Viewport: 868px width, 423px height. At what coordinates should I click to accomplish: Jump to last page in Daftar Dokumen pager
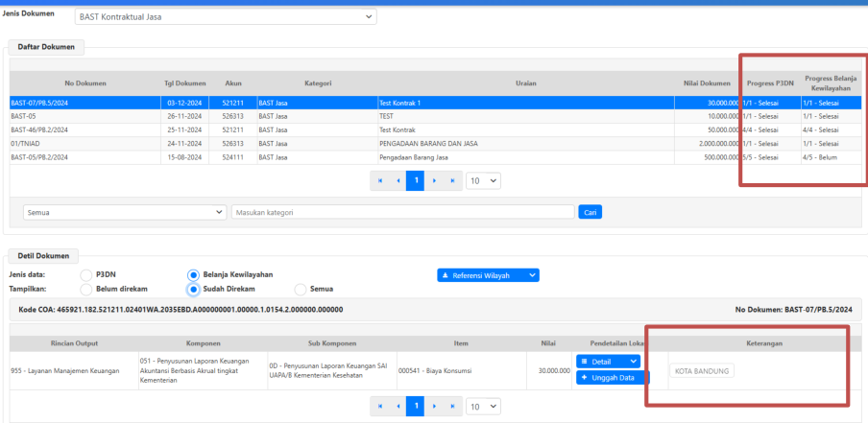pyautogui.click(x=451, y=180)
